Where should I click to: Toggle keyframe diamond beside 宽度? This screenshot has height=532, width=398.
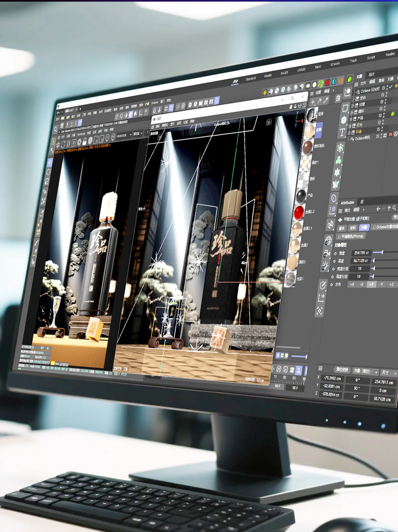click(335, 254)
